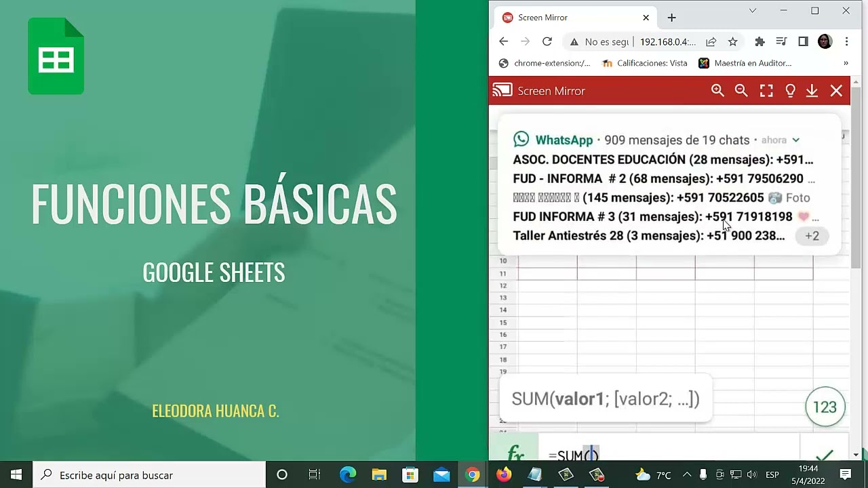868x488 pixels.
Task: Open Windows notification center
Action: pyautogui.click(x=846, y=475)
